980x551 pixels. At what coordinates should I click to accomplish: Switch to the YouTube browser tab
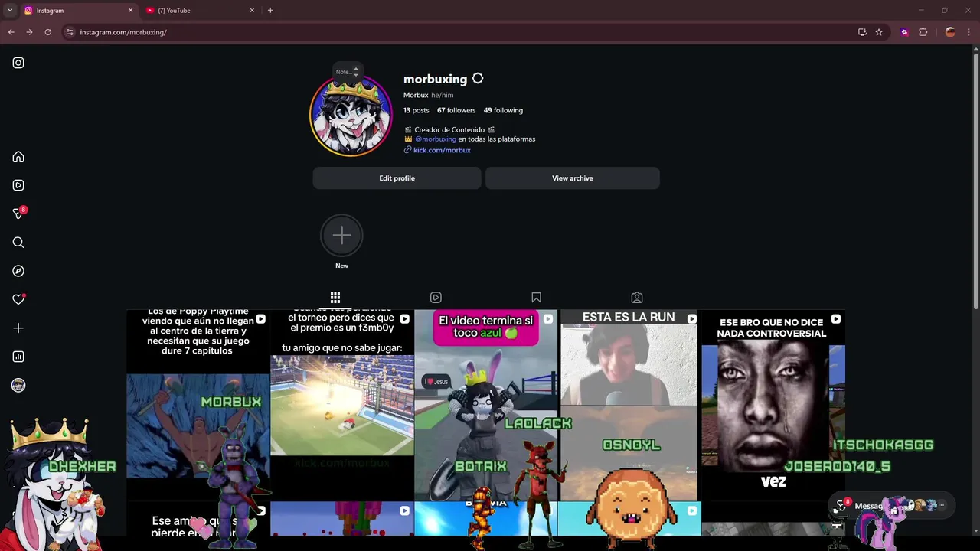199,11
